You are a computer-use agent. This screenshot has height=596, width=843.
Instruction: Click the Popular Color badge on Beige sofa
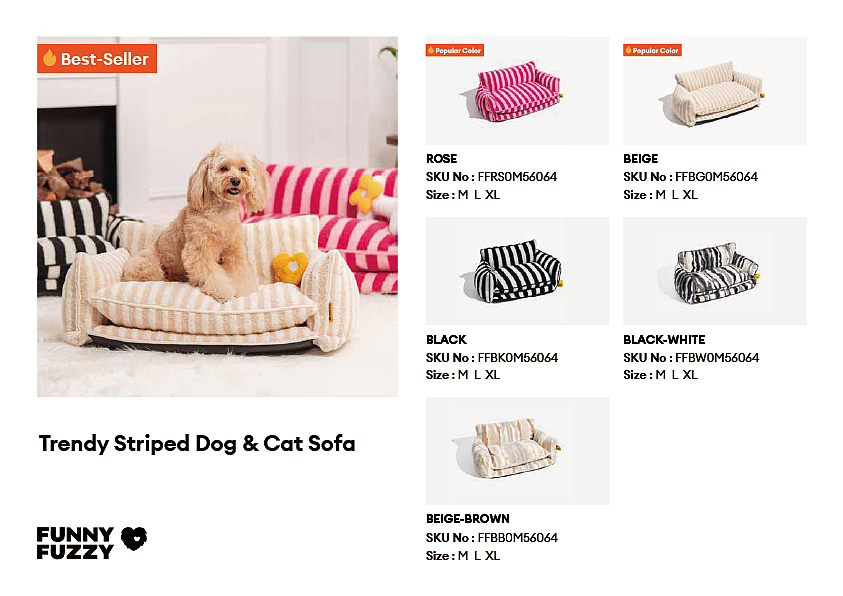652,50
